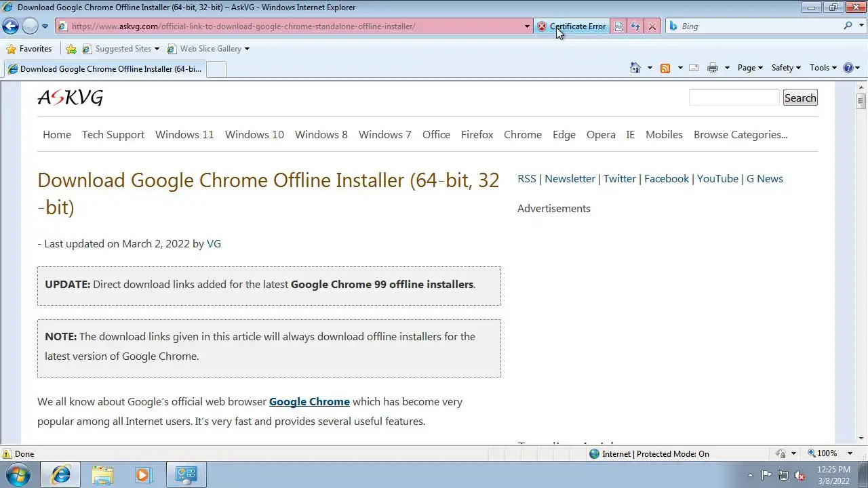
Task: Open the Newsletter link
Action: coord(570,178)
